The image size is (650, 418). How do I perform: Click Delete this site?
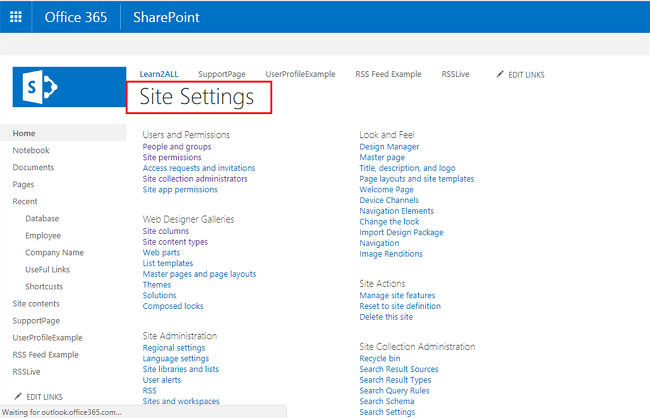click(386, 317)
